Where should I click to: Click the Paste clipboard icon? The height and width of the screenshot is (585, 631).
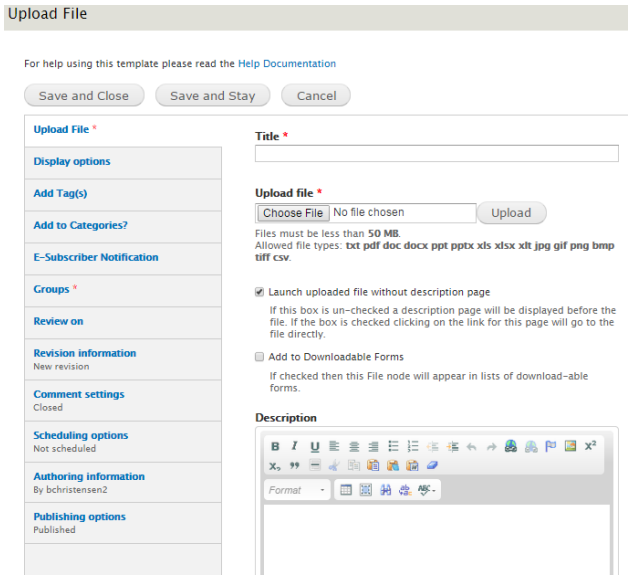373,466
